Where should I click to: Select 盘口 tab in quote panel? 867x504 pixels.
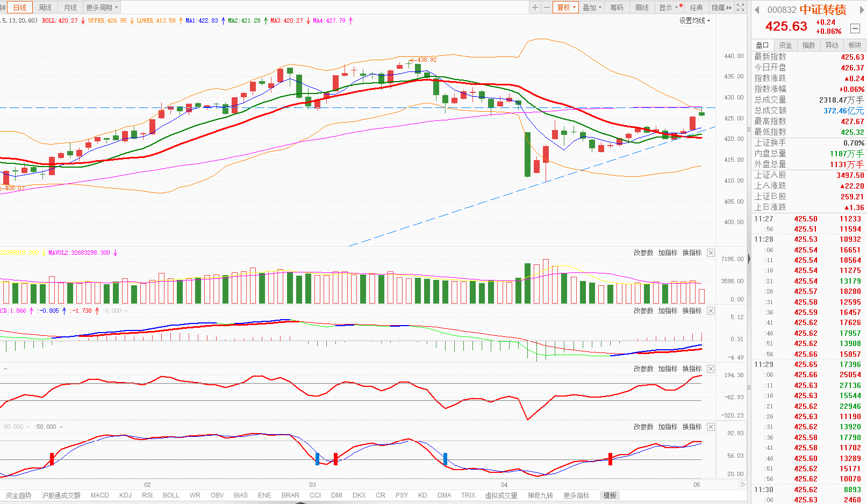coord(762,45)
